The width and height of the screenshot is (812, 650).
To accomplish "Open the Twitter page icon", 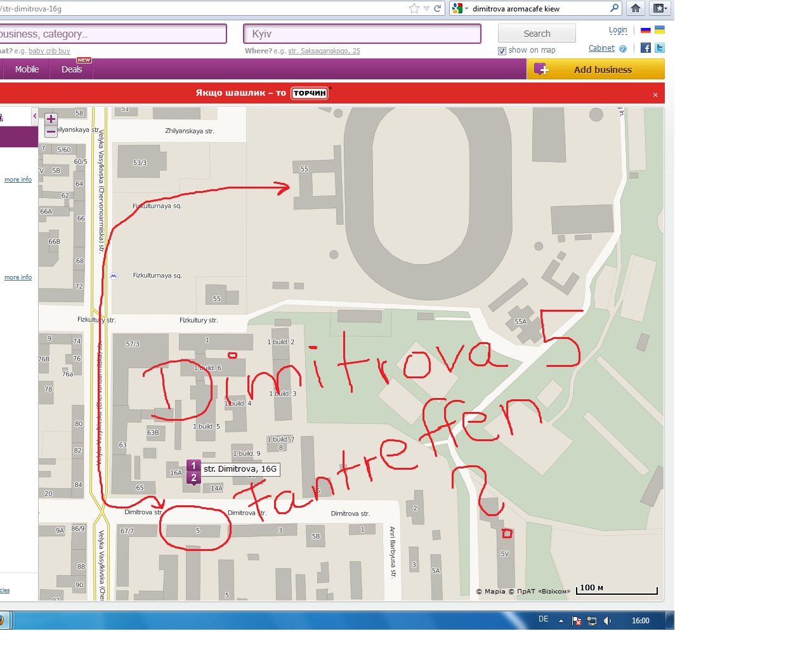I will click(660, 48).
